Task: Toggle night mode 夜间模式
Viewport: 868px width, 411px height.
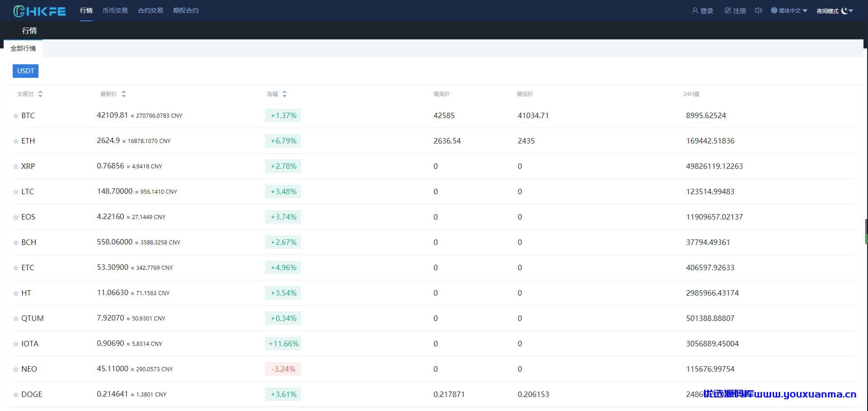Action: [834, 11]
